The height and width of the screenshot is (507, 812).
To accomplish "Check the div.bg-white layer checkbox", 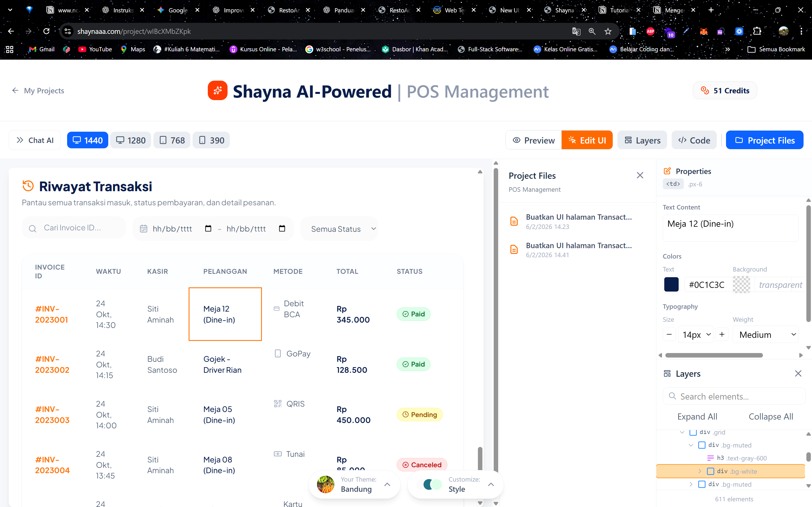I will pos(711,471).
